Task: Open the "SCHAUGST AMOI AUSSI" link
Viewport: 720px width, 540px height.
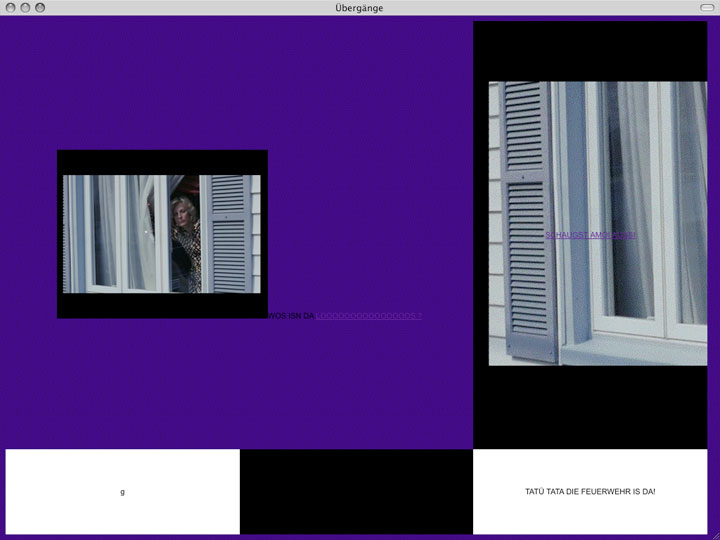Action: (x=590, y=235)
